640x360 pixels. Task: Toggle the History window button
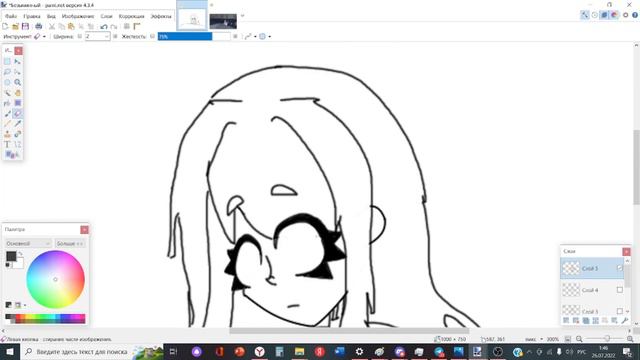click(x=595, y=15)
